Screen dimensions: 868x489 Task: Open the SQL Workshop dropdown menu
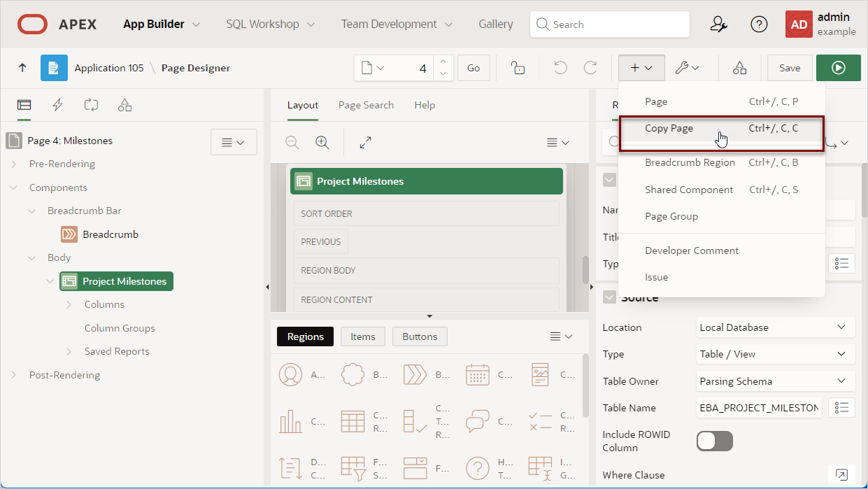pyautogui.click(x=270, y=24)
